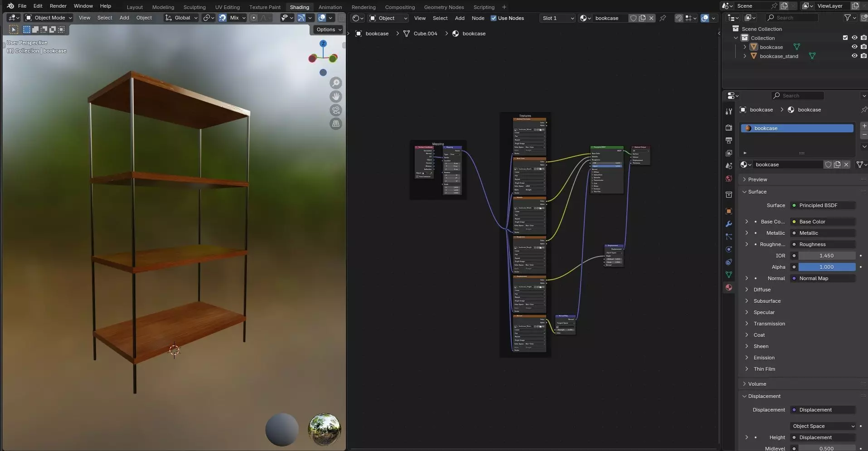
Task: Hide Collection in viewport with eye icon
Action: (854, 38)
